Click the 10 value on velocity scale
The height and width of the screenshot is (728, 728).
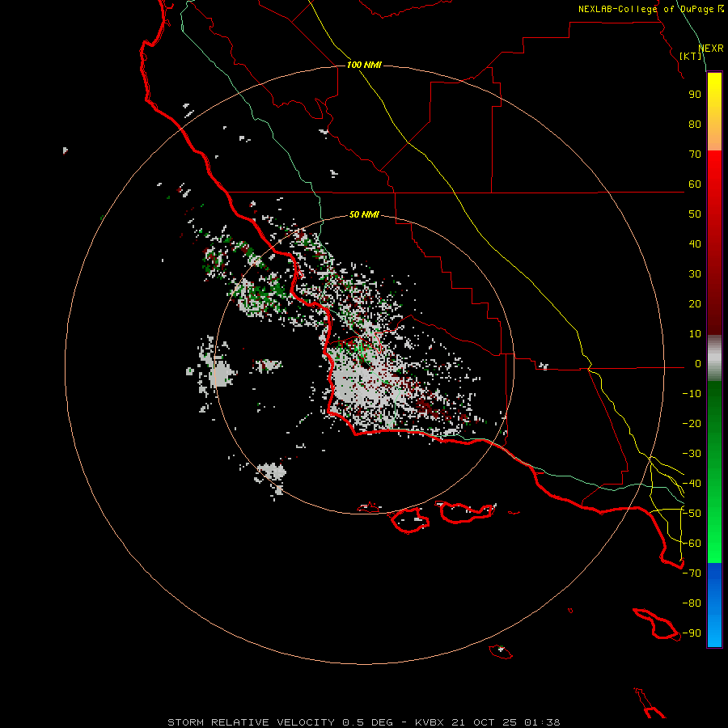pyautogui.click(x=695, y=334)
